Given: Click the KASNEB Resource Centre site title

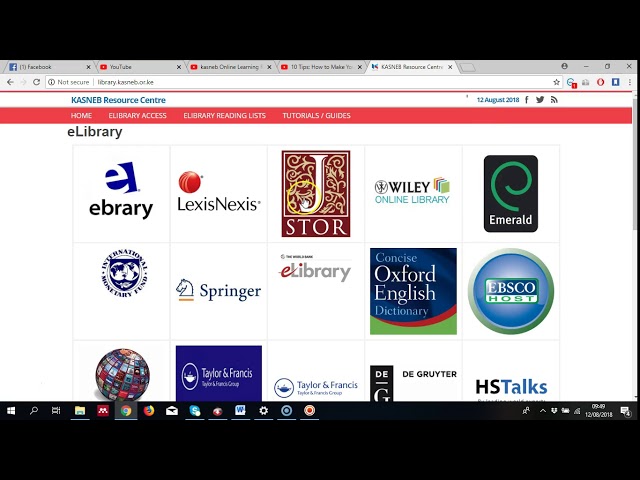Looking at the screenshot, I should (118, 100).
